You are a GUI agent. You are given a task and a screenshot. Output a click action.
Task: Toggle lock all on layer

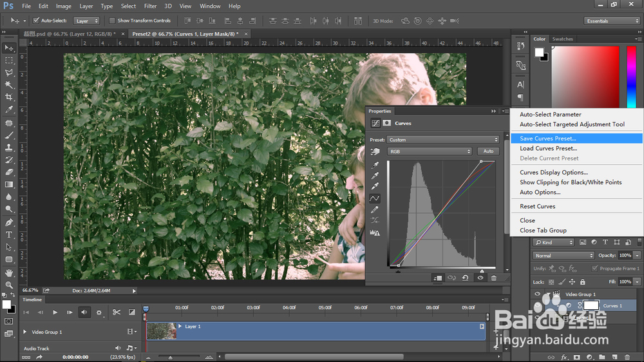[582, 282]
